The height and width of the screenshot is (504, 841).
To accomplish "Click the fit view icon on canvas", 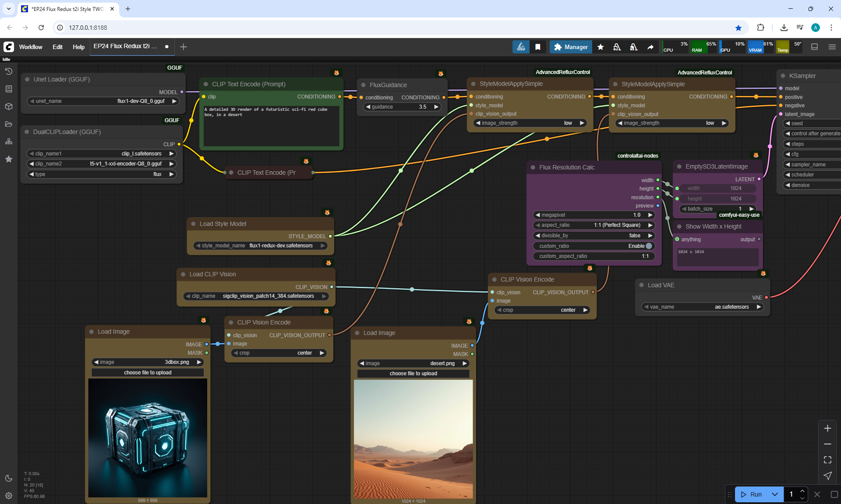I will pyautogui.click(x=827, y=460).
